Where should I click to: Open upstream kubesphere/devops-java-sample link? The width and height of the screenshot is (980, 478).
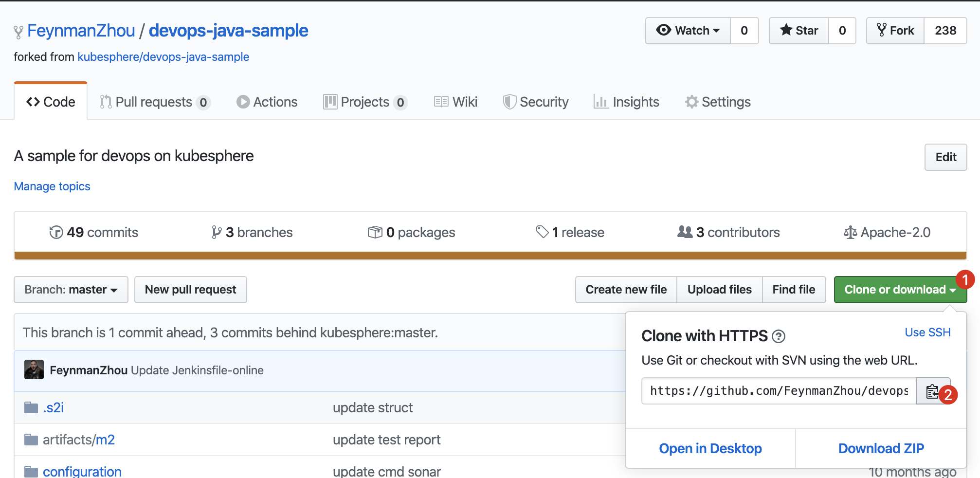163,57
